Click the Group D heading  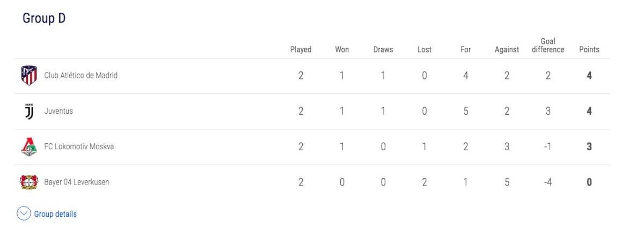(44, 18)
